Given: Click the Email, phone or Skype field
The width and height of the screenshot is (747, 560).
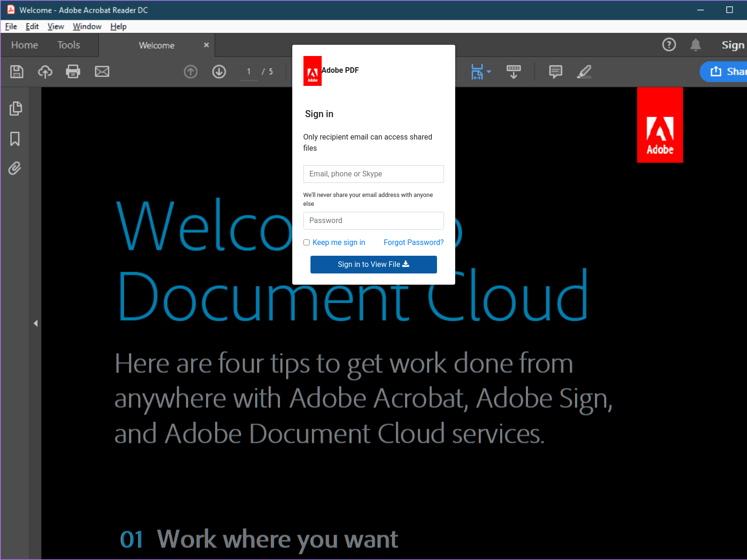Looking at the screenshot, I should click(x=373, y=174).
